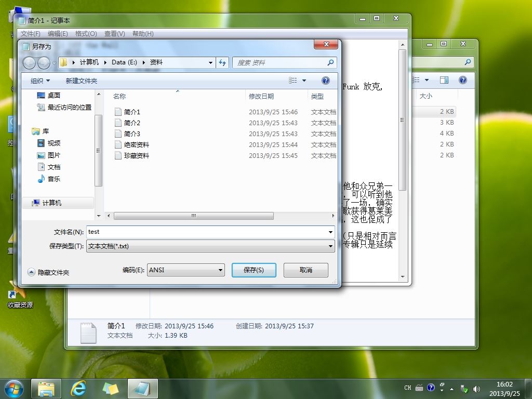Open 编辑(E) menu in Notepad
Viewport: 532px width, 399px height.
point(58,34)
